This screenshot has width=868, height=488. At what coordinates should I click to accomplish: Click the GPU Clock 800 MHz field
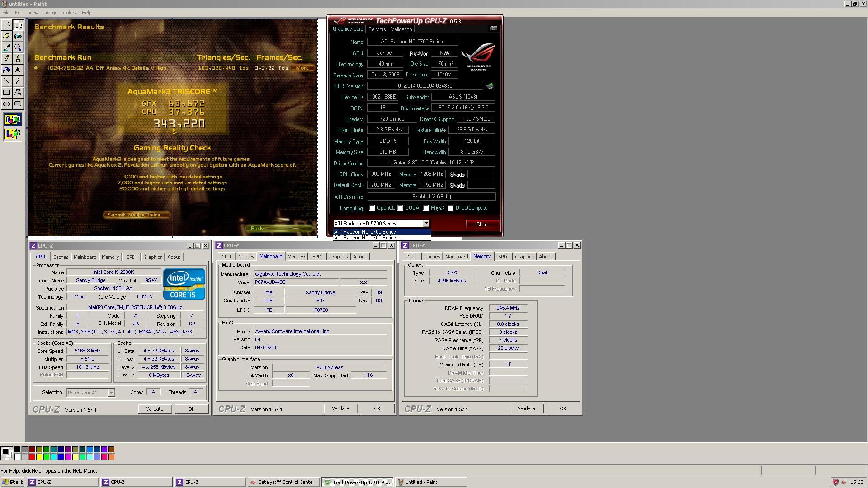(381, 174)
